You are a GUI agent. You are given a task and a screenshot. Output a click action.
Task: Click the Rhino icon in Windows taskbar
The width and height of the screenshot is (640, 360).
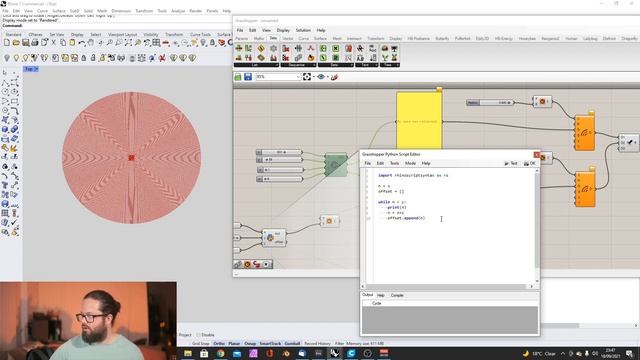pos(335,353)
